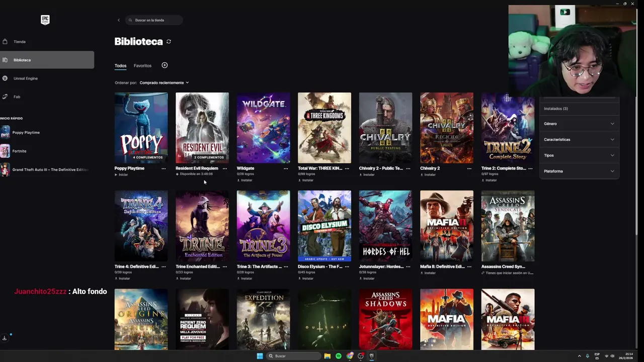
Task: Install Wildgate
Action: (245, 180)
